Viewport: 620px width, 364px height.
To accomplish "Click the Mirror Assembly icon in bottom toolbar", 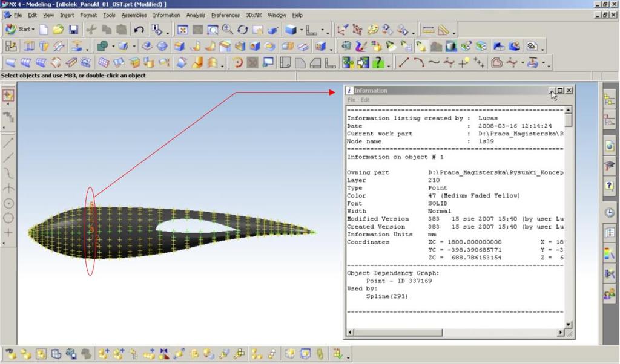I will (163, 353).
